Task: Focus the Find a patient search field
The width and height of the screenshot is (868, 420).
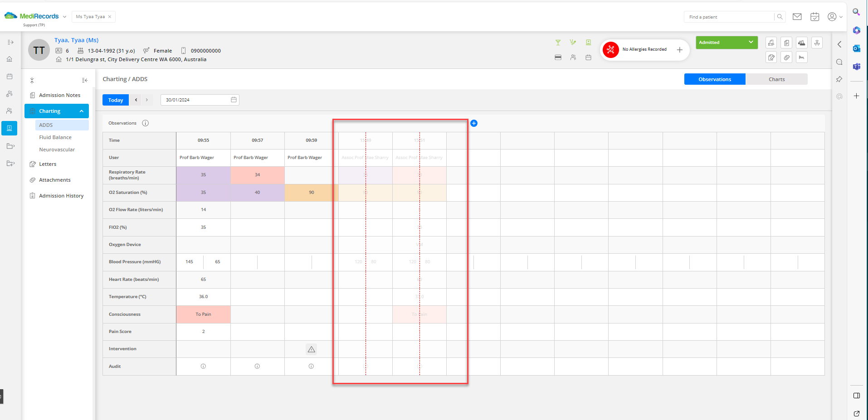Action: (x=729, y=17)
